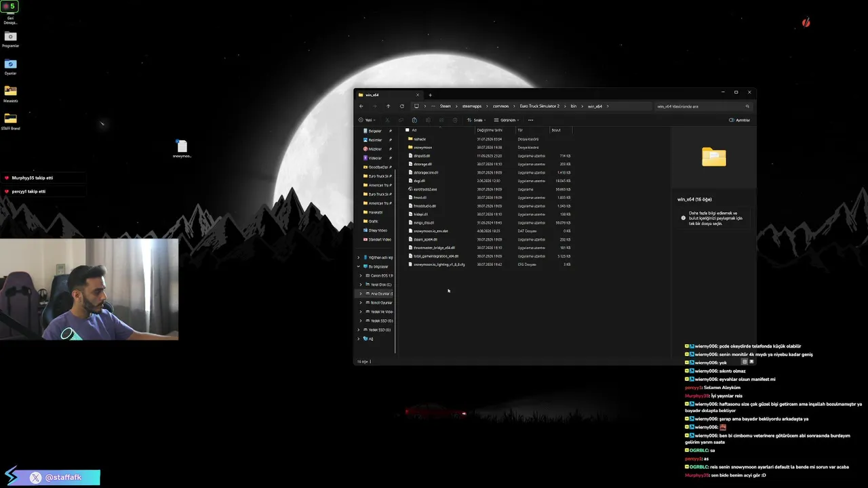Expand the Ana Oyunlar drive node
Image resolution: width=868 pixels, height=488 pixels.
(361, 293)
